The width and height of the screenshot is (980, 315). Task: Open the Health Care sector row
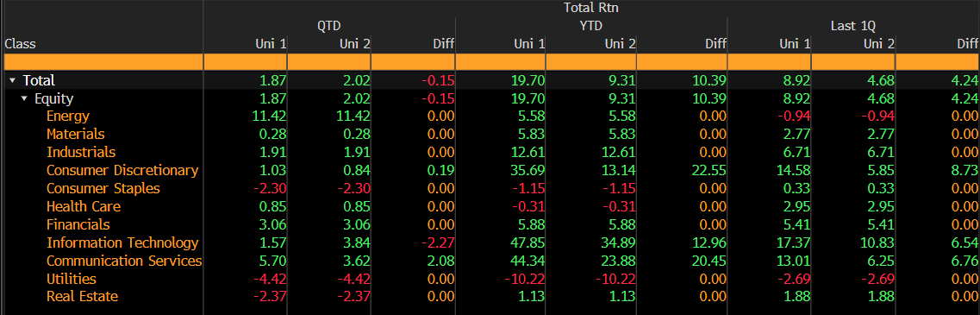83,206
